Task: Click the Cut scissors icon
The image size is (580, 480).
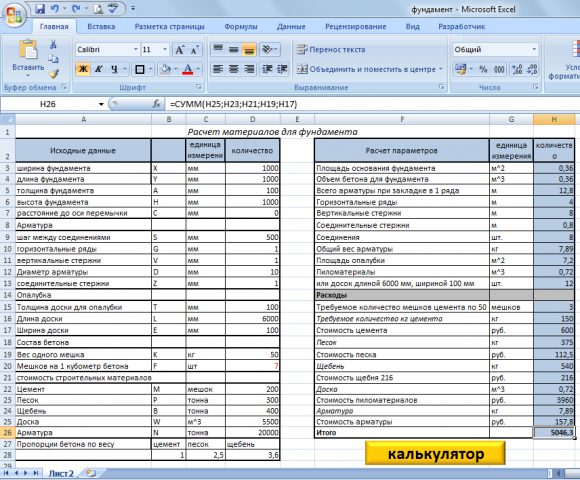Action: (x=53, y=44)
